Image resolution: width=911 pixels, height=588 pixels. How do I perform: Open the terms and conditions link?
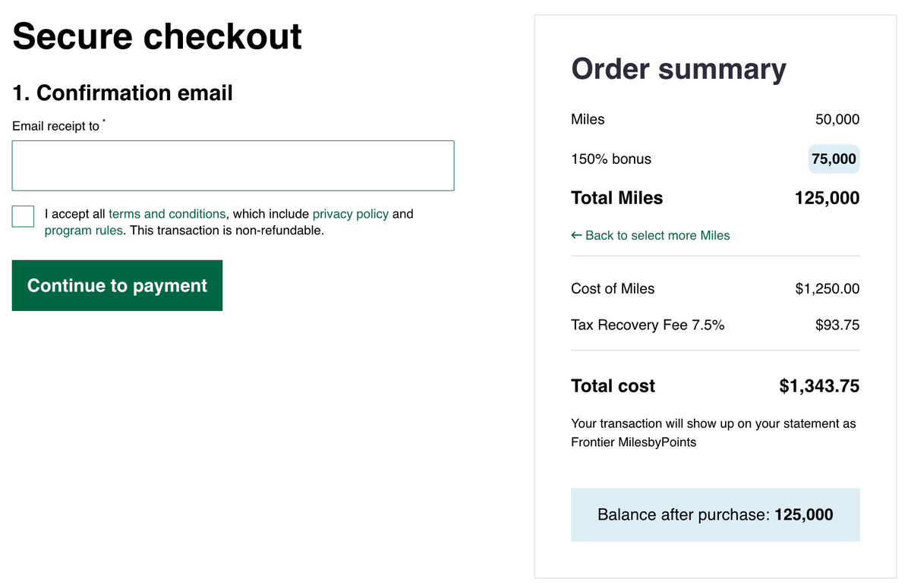(167, 214)
